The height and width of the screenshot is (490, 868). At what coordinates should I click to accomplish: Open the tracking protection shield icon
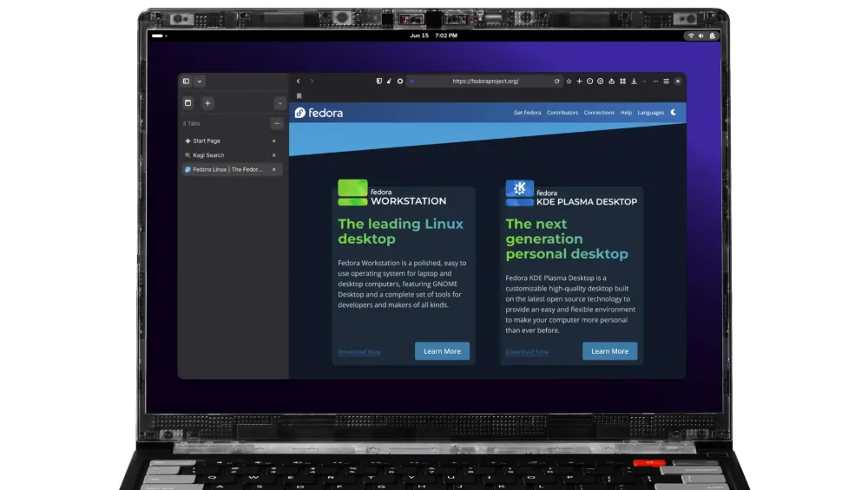tap(379, 82)
